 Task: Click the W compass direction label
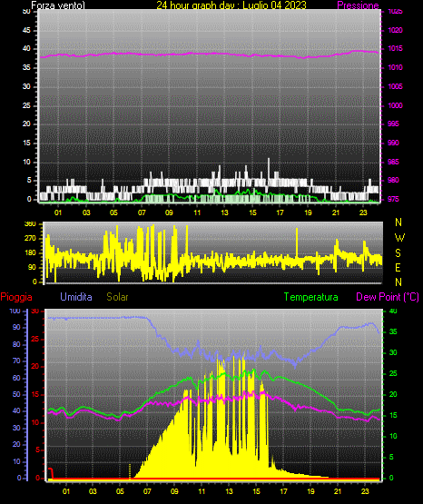pos(399,238)
